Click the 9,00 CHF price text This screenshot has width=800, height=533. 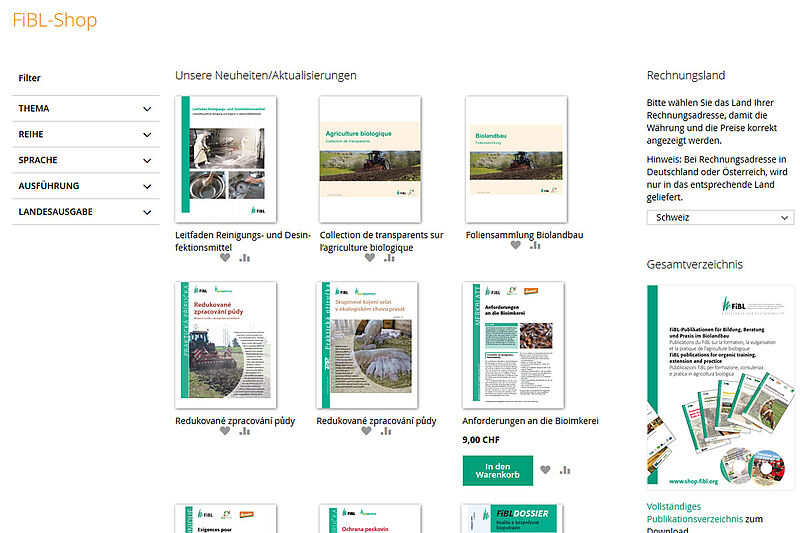click(x=481, y=440)
